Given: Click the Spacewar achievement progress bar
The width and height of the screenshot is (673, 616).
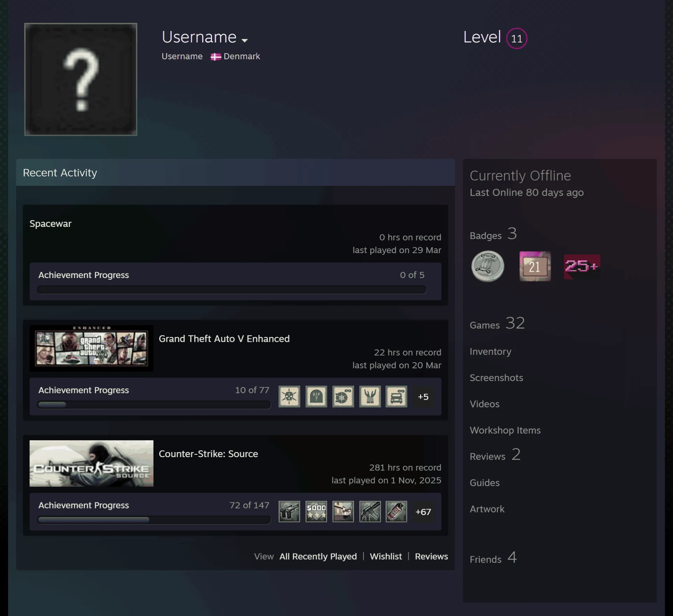Looking at the screenshot, I should pyautogui.click(x=231, y=289).
